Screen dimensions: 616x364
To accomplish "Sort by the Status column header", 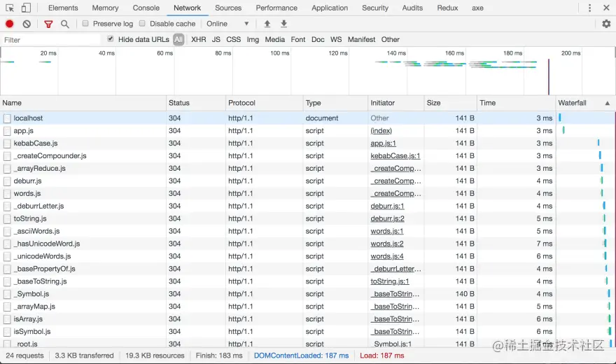I will click(195, 103).
